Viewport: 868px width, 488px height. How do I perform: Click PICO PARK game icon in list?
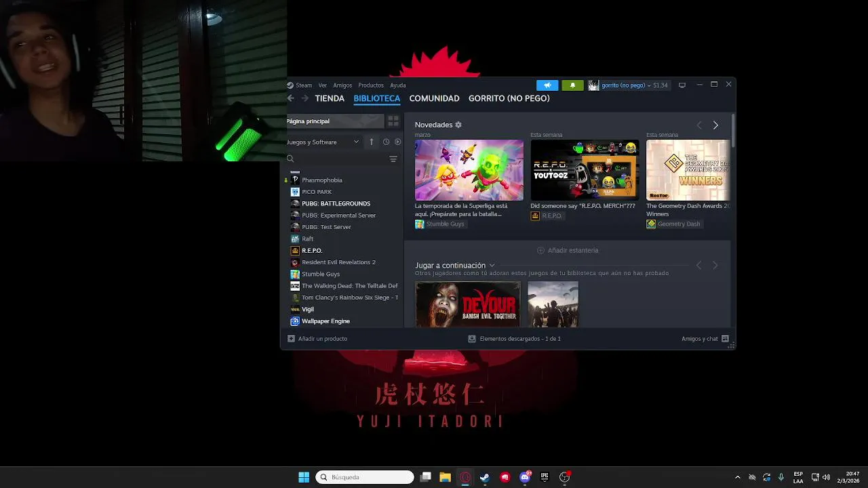[295, 192]
